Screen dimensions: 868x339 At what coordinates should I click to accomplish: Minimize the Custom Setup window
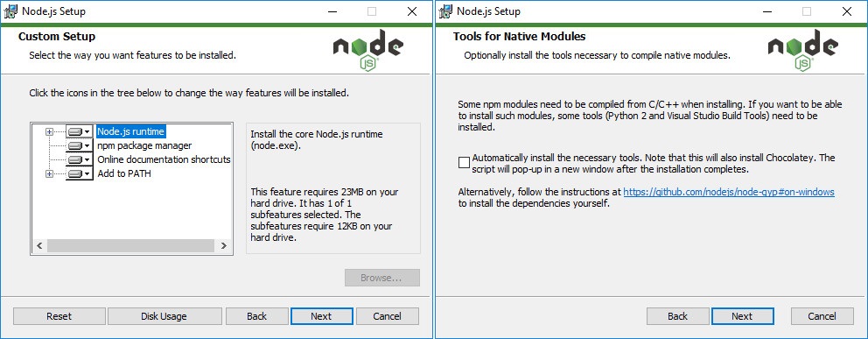(332, 11)
